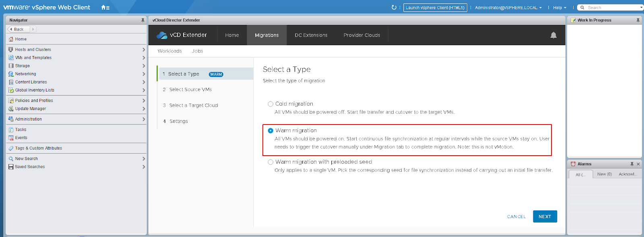
Task: Click the New Search magnifier icon
Action: click(x=11, y=159)
